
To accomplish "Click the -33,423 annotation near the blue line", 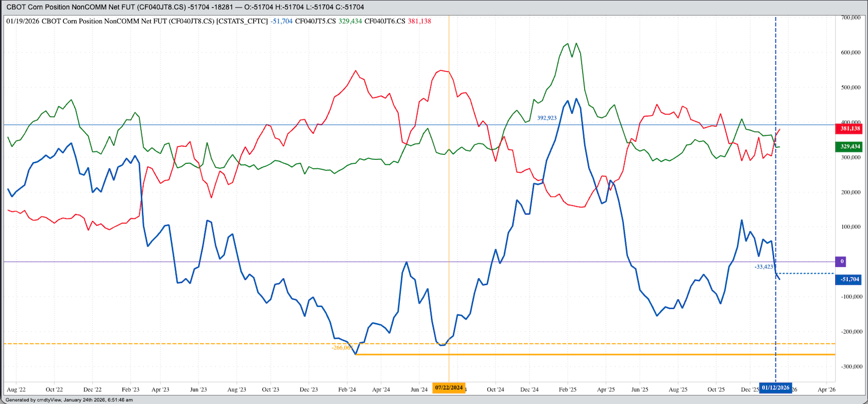I will [x=764, y=267].
